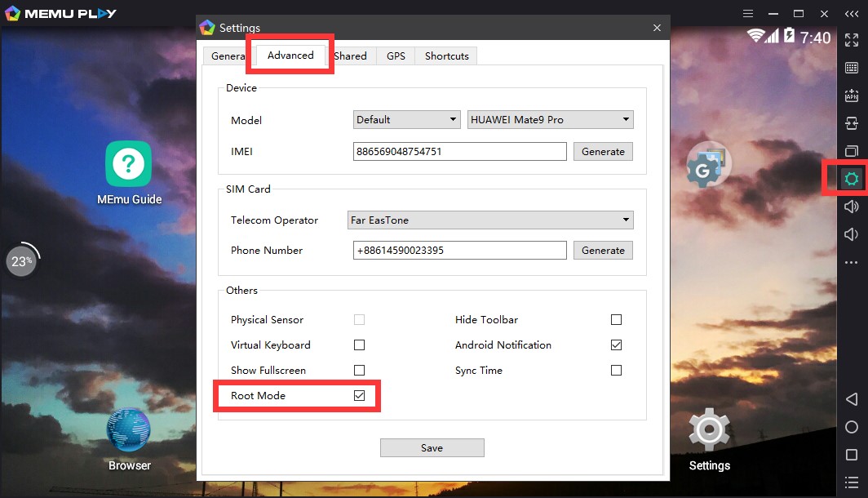The height and width of the screenshot is (498, 868).
Task: Generate a new IMEI number
Action: (603, 152)
